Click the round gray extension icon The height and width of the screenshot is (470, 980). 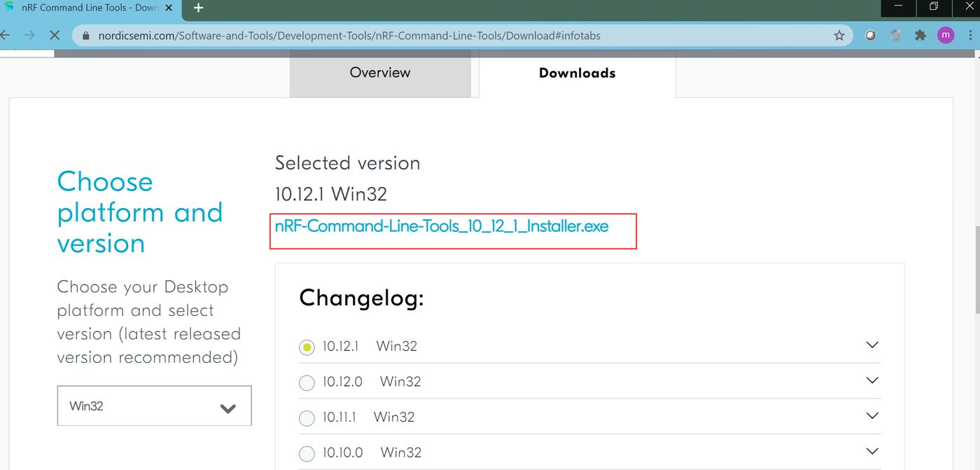870,36
